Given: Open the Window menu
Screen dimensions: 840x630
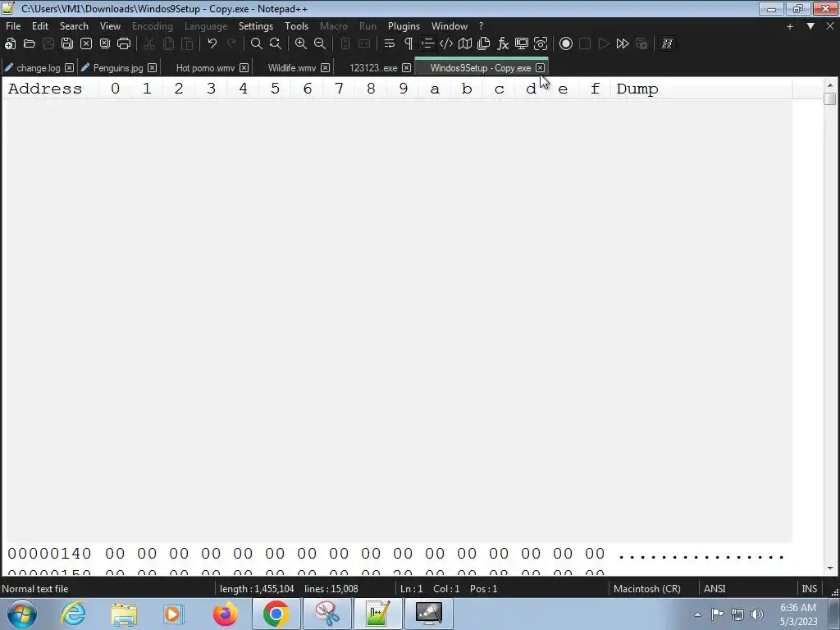Looking at the screenshot, I should click(450, 26).
